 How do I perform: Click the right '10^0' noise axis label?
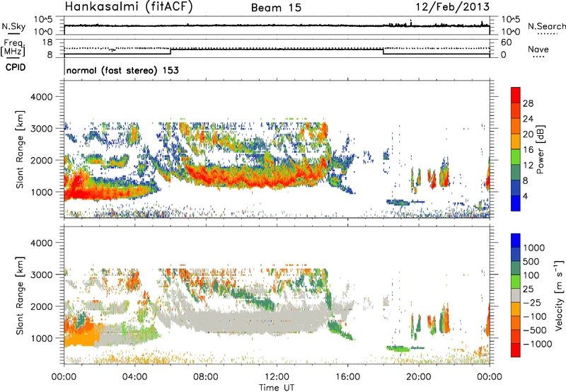tap(510, 31)
